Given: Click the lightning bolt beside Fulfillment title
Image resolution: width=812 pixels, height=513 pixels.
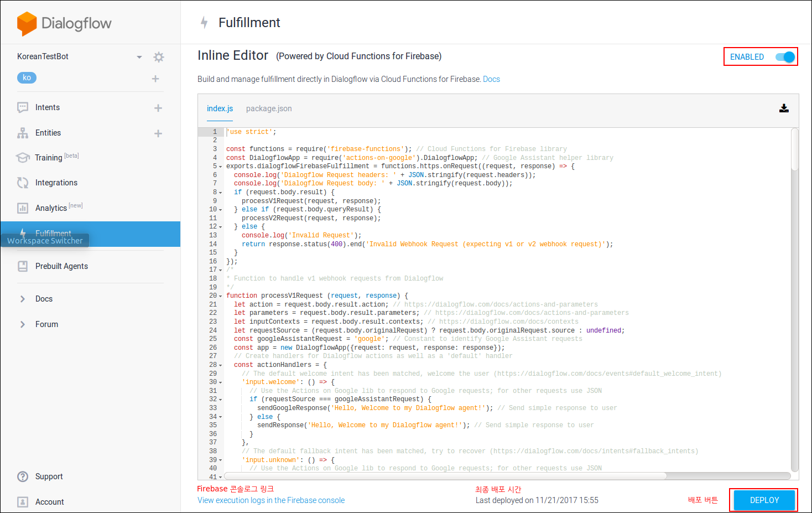Looking at the screenshot, I should click(x=204, y=23).
